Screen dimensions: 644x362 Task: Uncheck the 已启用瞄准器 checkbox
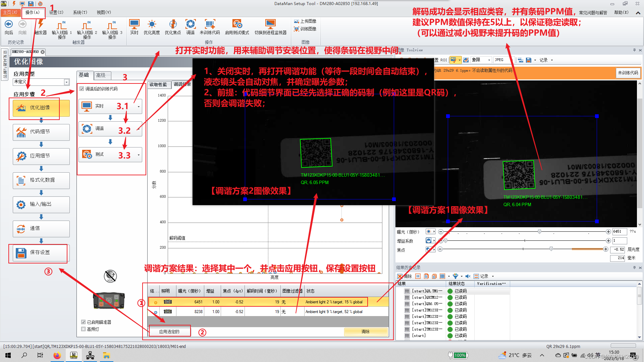point(83,322)
